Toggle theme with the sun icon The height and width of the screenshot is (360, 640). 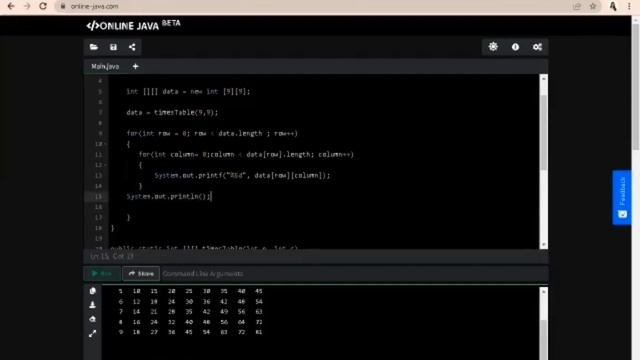(x=493, y=47)
